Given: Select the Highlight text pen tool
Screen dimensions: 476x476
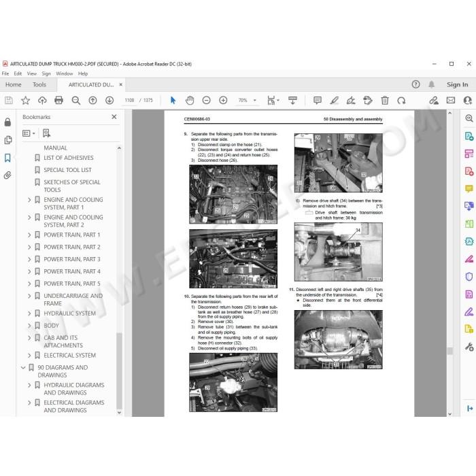Looking at the screenshot, I should point(335,100).
